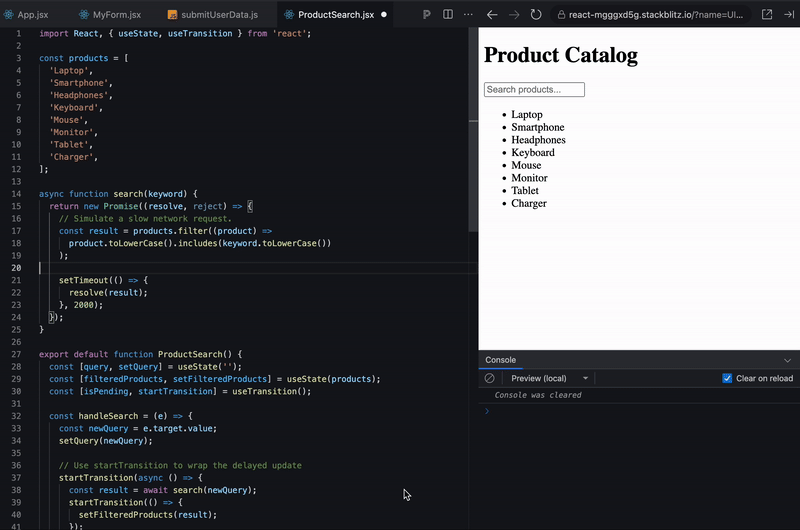Click 'Mouse' in the product list

click(x=526, y=165)
